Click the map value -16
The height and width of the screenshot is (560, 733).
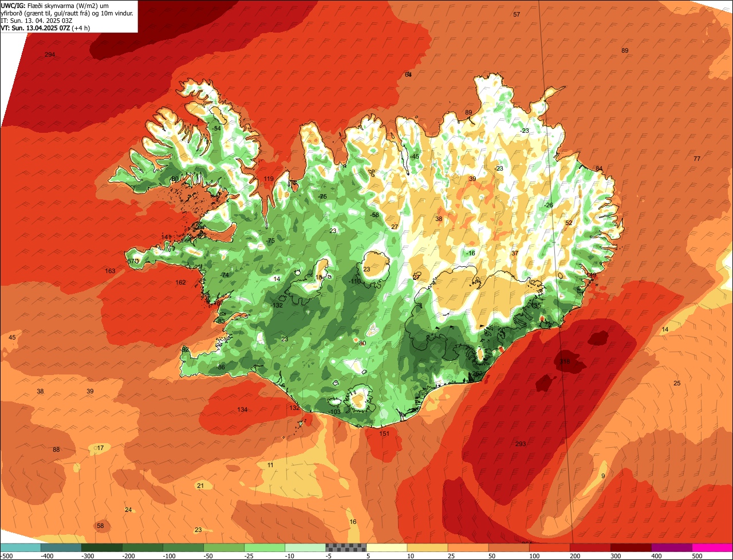point(471,253)
